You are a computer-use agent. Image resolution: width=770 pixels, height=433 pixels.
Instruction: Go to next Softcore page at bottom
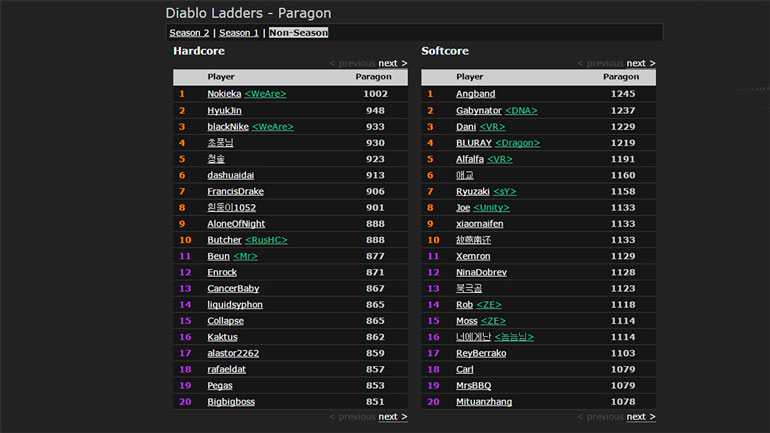tap(641, 417)
